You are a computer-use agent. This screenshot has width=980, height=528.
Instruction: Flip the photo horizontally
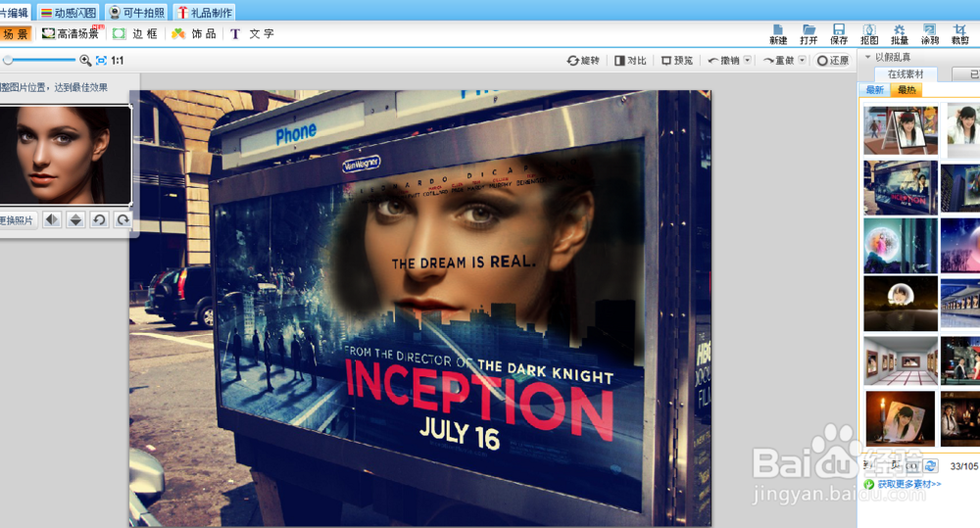[x=52, y=220]
